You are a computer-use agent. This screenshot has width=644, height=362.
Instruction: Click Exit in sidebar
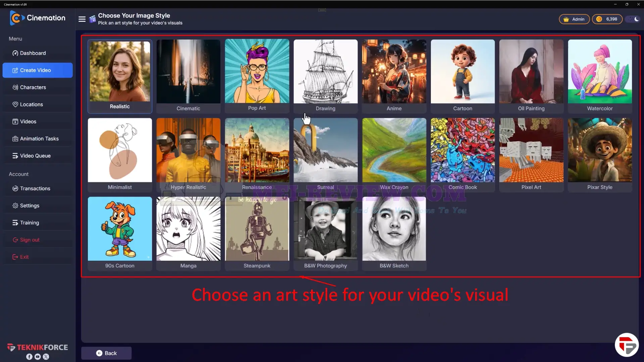click(x=38, y=257)
